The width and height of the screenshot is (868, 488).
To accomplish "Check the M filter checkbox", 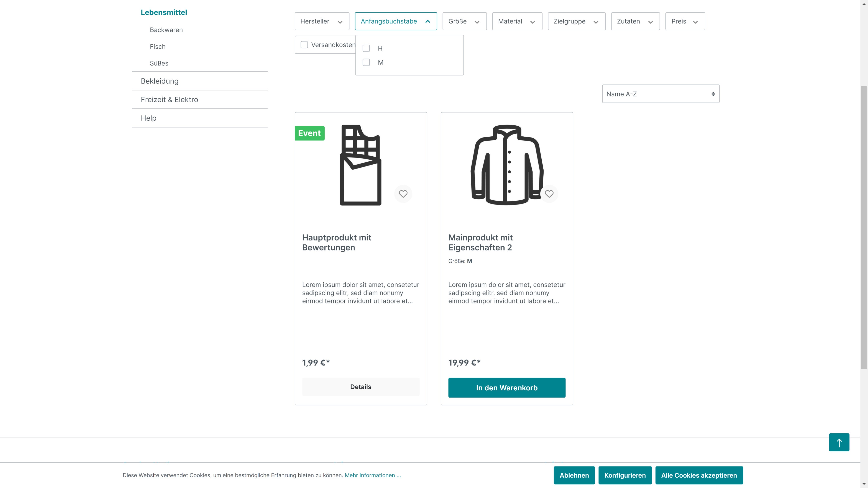I will coord(366,62).
